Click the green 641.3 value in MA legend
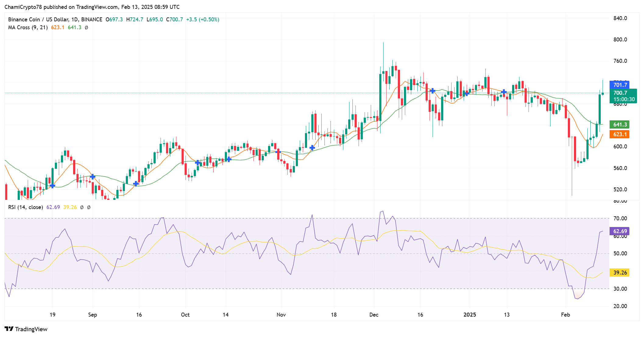The height and width of the screenshot is (337, 644). [x=74, y=27]
